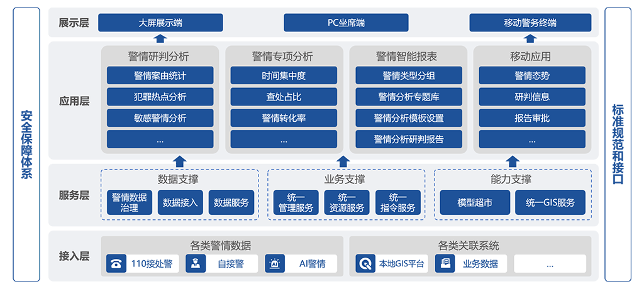The image size is (644, 289).
Task: Select the PC坐席端 box
Action: click(x=346, y=23)
